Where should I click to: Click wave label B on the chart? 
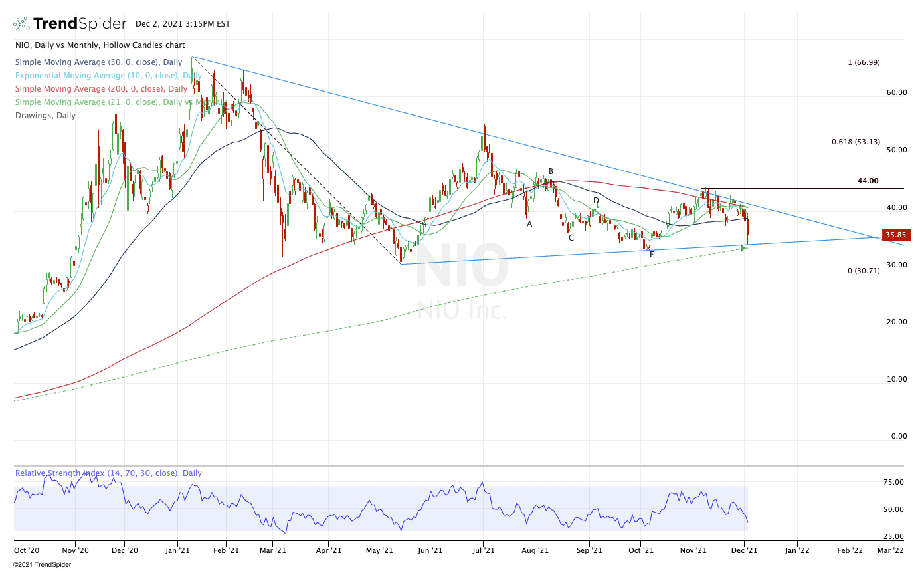pos(551,171)
